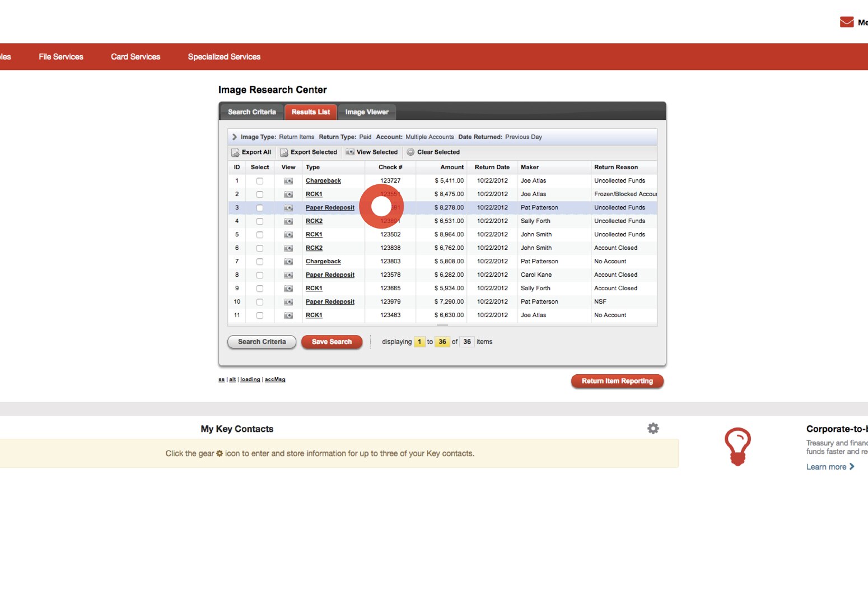Expand the search criteria summary chevron
Viewport: 868px width, 609px height.
[x=234, y=137]
